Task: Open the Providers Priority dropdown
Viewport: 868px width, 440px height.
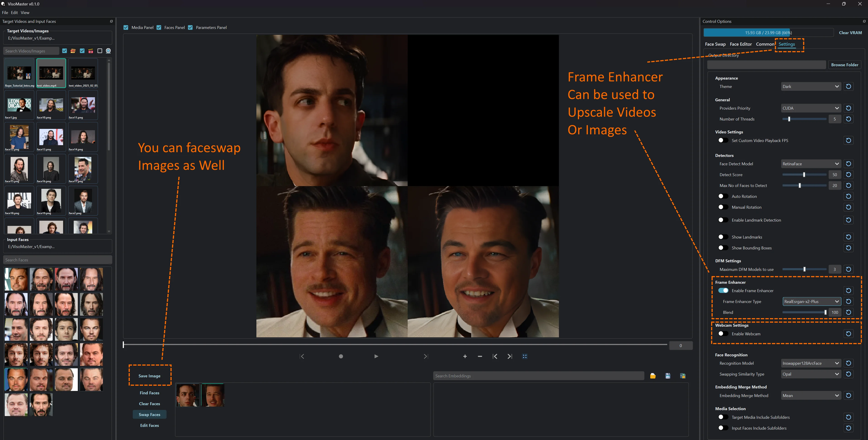Action: point(811,108)
